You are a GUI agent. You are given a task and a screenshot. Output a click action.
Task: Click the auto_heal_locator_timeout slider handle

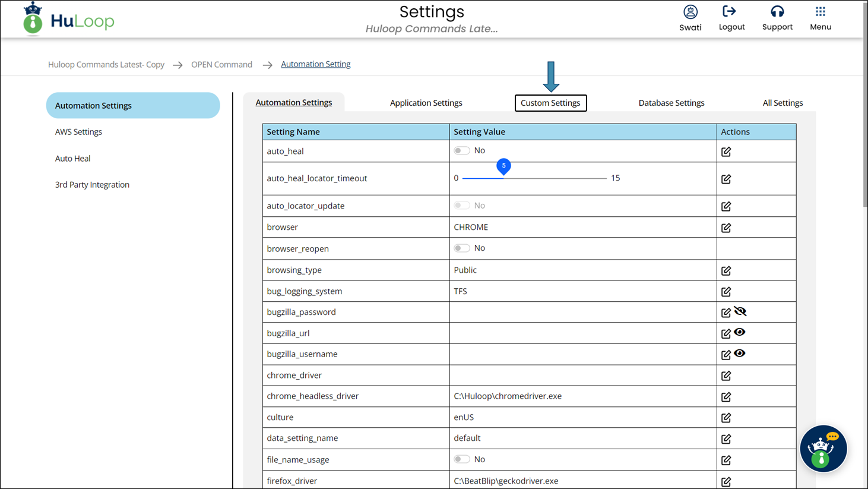503,167
